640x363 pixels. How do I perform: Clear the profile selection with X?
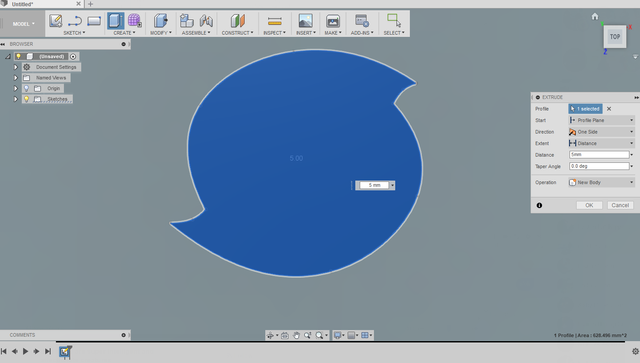point(609,109)
